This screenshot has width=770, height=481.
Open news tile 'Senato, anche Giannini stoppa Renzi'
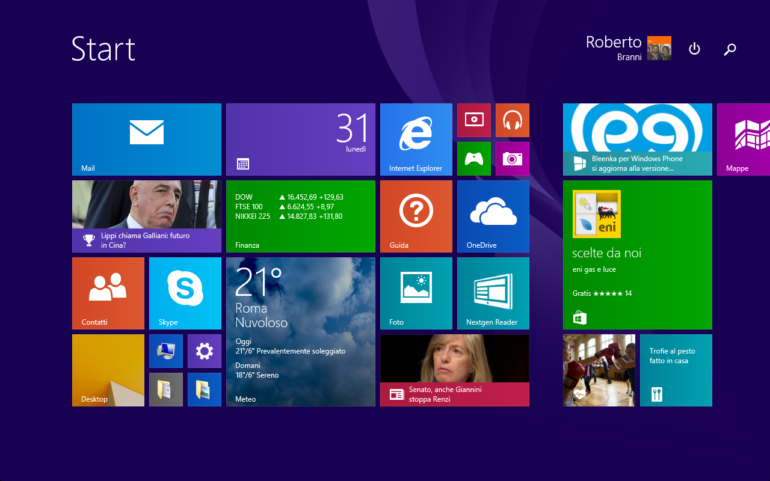point(454,370)
